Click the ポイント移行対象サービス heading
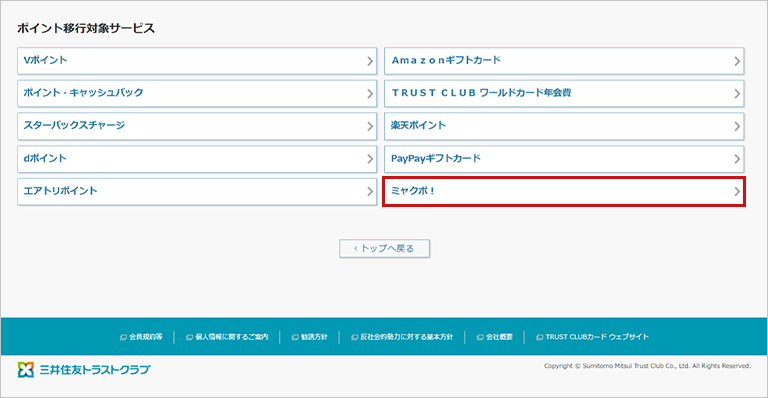The height and width of the screenshot is (398, 768). tap(86, 28)
